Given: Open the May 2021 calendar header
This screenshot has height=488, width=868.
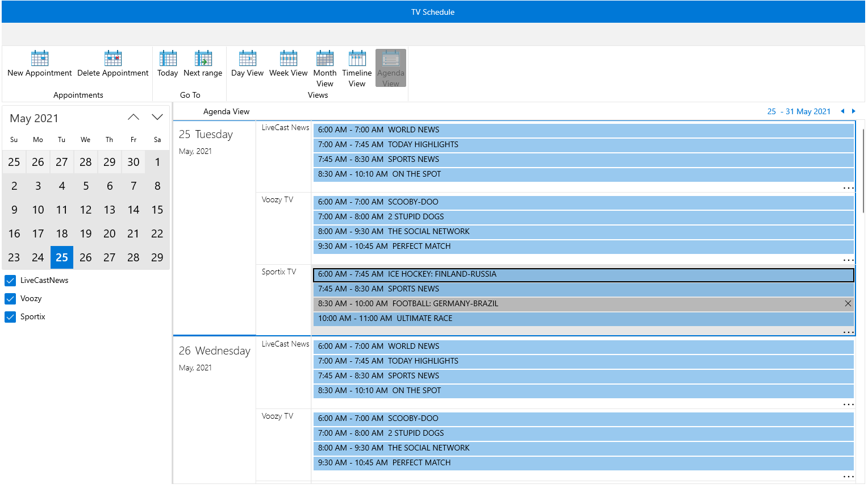Looking at the screenshot, I should coord(34,118).
